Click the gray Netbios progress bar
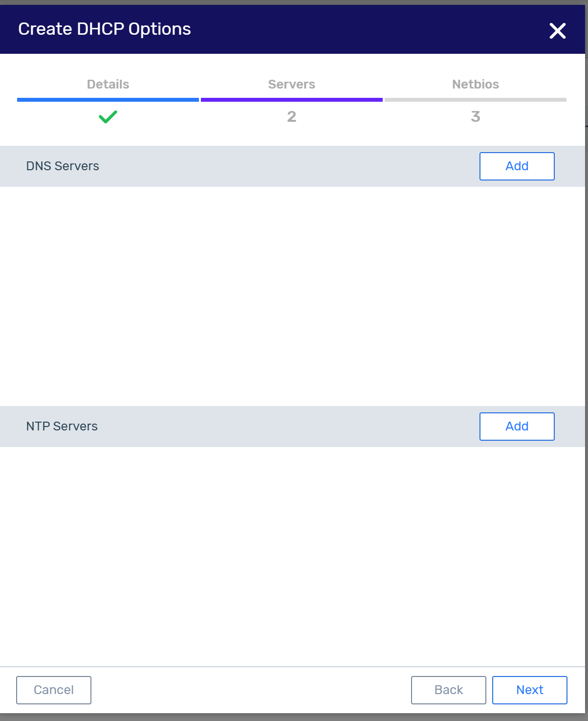This screenshot has width=588, height=721. click(x=475, y=100)
